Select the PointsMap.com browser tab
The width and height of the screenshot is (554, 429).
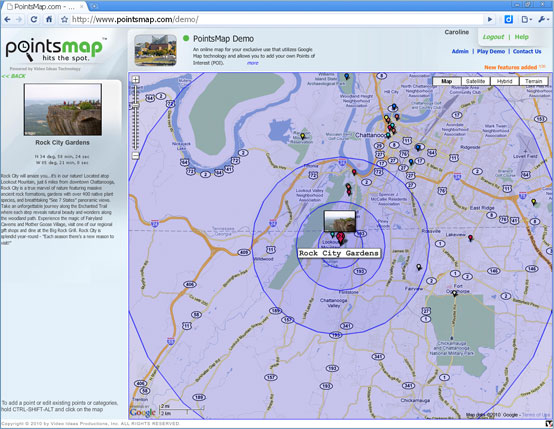pyautogui.click(x=44, y=6)
